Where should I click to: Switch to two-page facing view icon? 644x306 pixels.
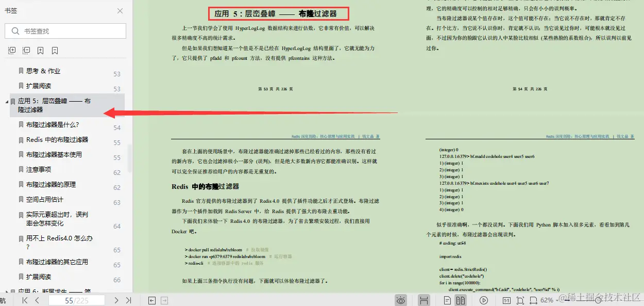pos(461,300)
